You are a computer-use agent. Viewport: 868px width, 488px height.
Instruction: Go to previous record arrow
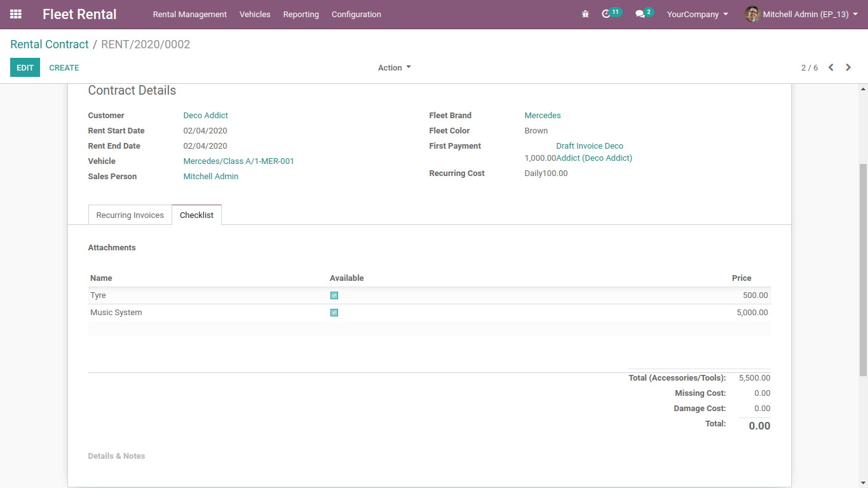831,67
